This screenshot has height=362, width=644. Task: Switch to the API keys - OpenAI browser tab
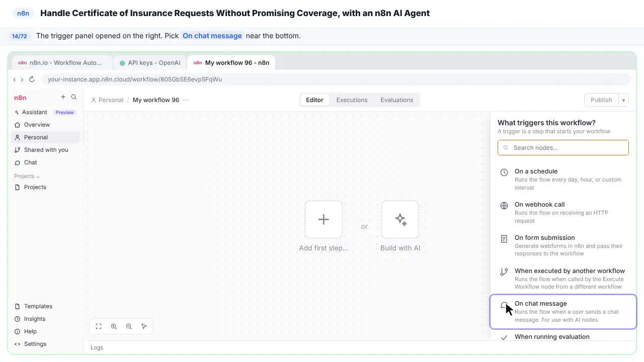click(x=150, y=63)
